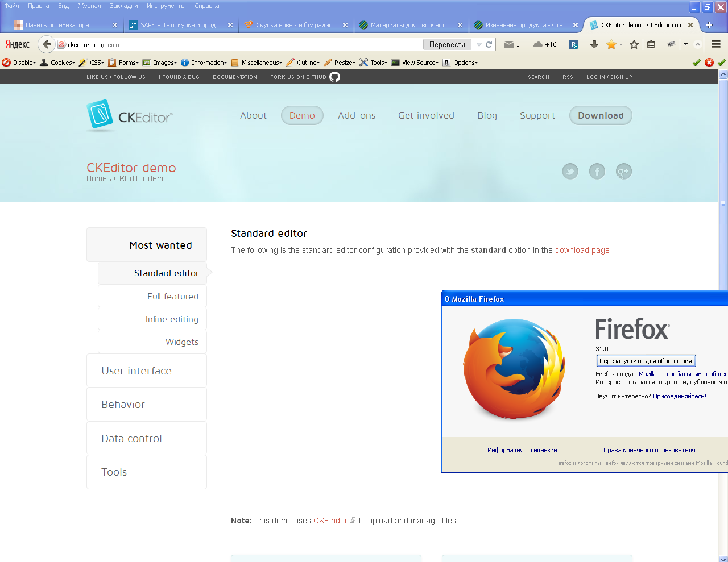Close the Панель оптимизатора tab
Image resolution: width=728 pixels, height=562 pixels.
coord(115,25)
